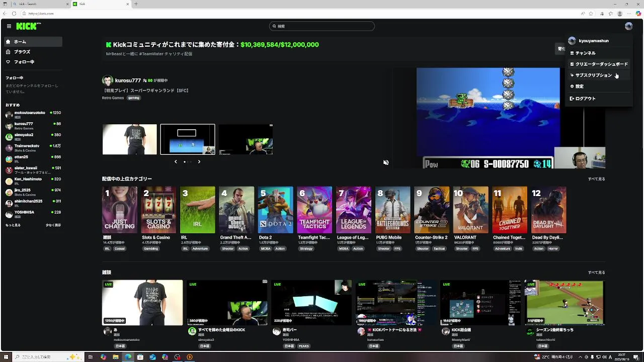Image resolution: width=644 pixels, height=362 pixels.
Task: Expand recommended list with もっと見る
Action: [13, 225]
